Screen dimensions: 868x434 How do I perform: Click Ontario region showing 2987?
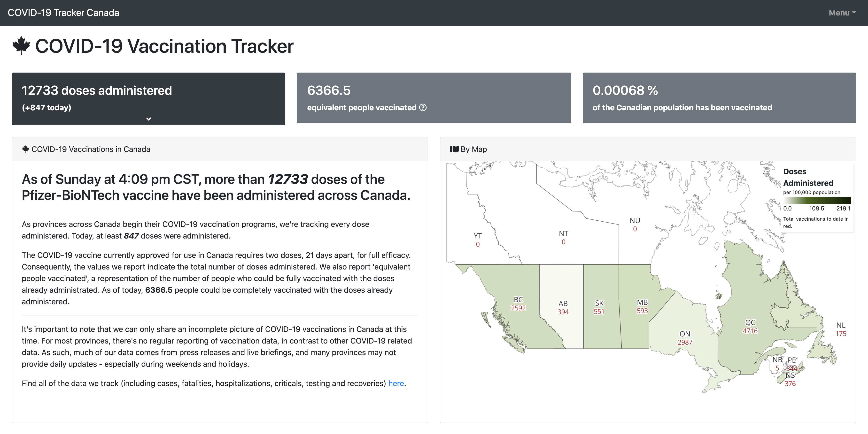(685, 338)
